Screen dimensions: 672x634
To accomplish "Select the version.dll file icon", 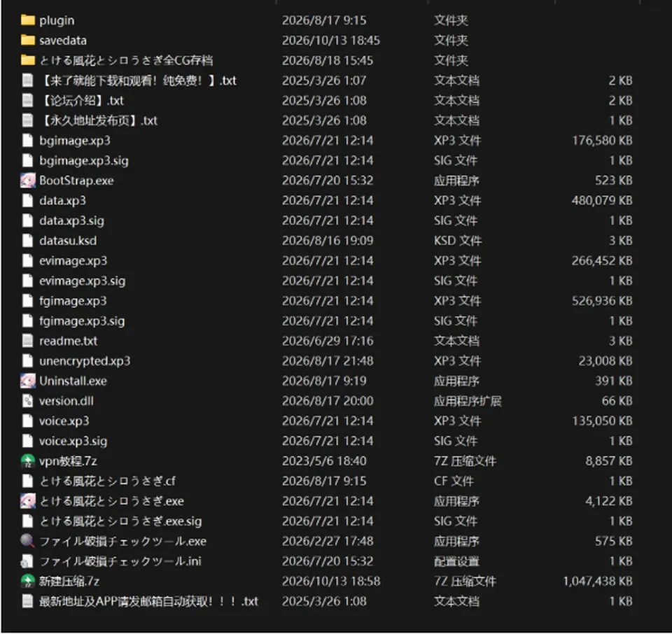I will (28, 401).
